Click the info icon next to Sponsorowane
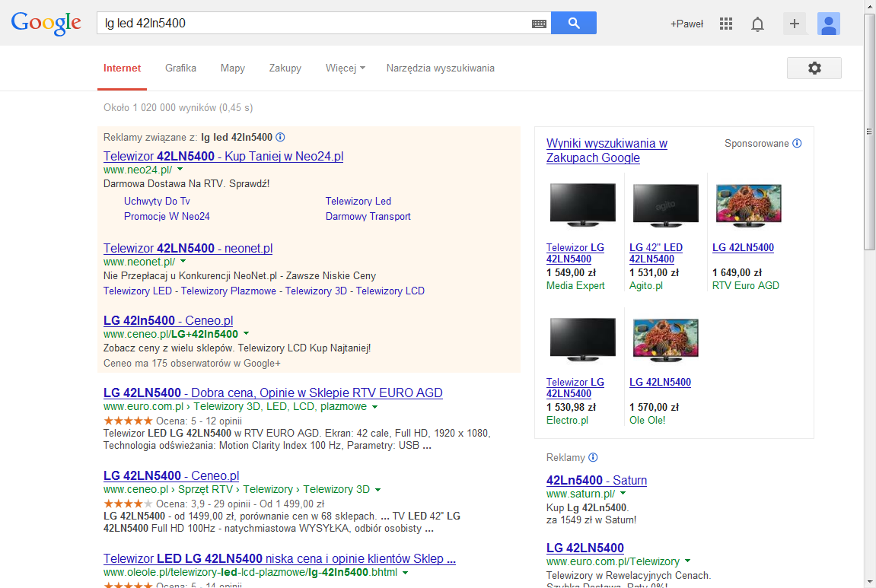 [x=797, y=143]
